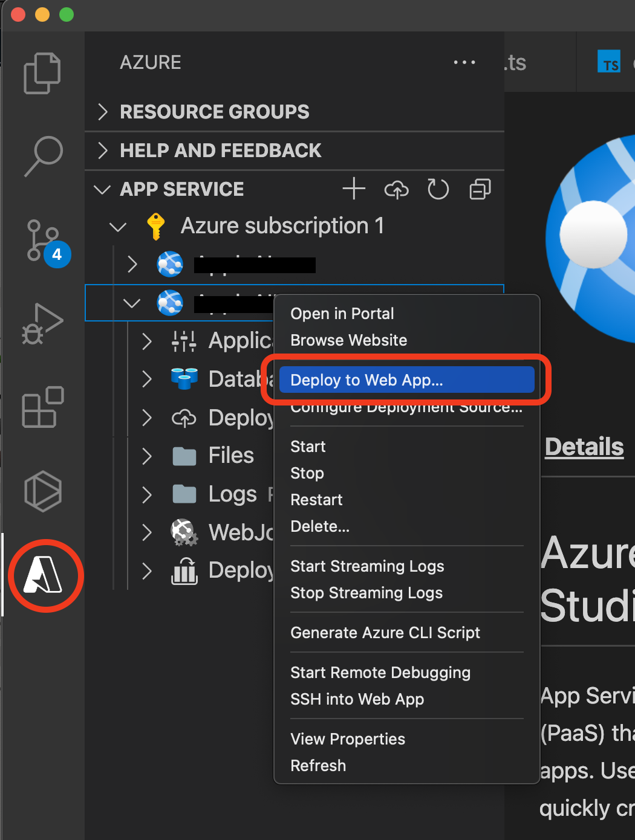This screenshot has width=635, height=840.
Task: Click the cloud upload deploy icon in App Service
Action: (x=396, y=189)
